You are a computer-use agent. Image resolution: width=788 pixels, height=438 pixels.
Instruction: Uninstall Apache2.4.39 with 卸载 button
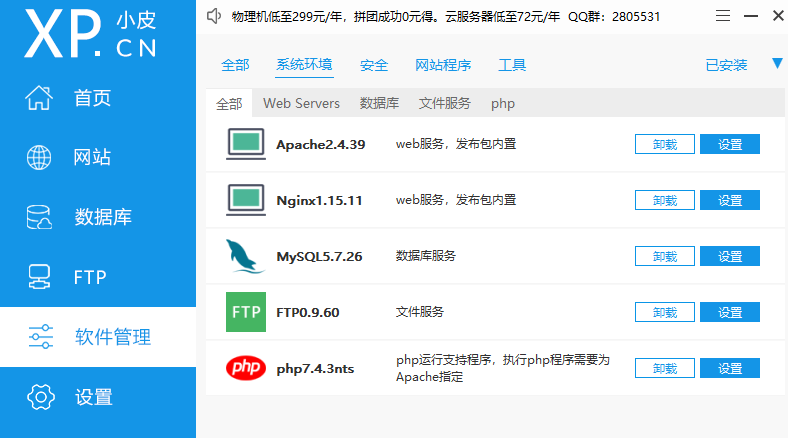[665, 144]
